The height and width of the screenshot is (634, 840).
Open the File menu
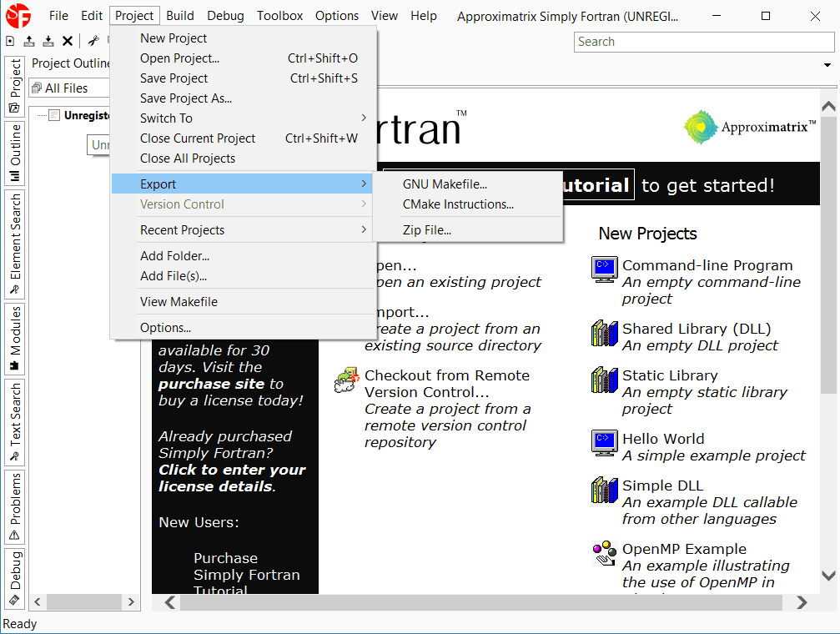(59, 16)
